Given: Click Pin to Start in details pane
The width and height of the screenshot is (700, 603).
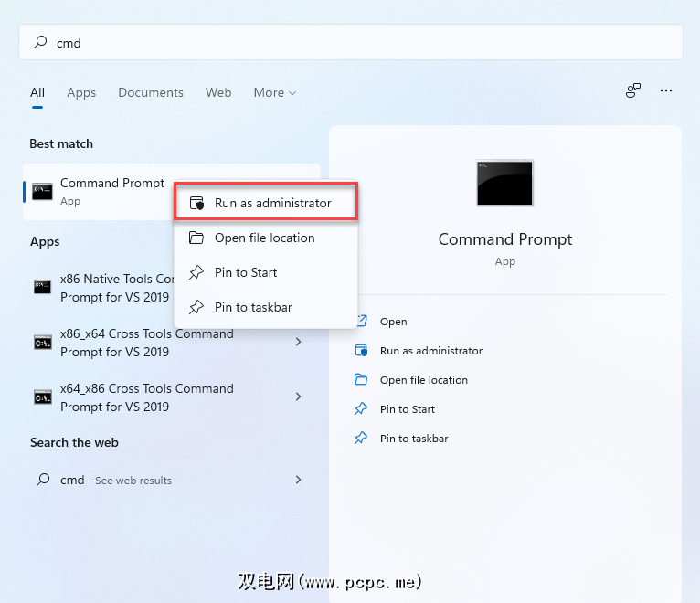Looking at the screenshot, I should coord(408,409).
